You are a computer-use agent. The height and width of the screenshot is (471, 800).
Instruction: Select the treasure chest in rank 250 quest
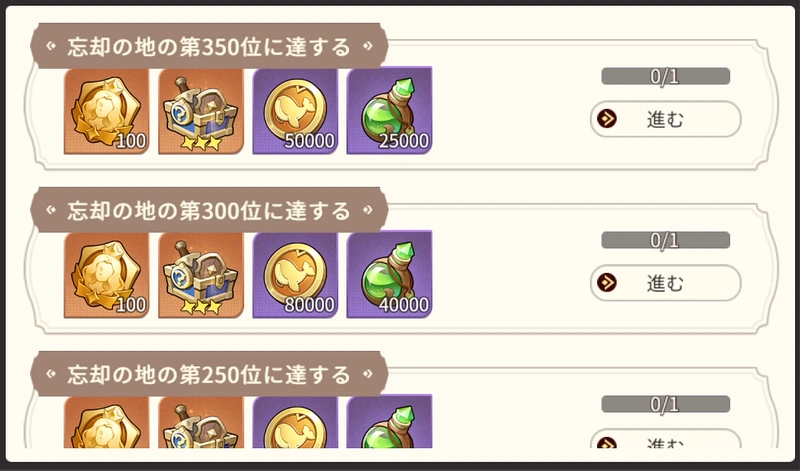[201, 423]
